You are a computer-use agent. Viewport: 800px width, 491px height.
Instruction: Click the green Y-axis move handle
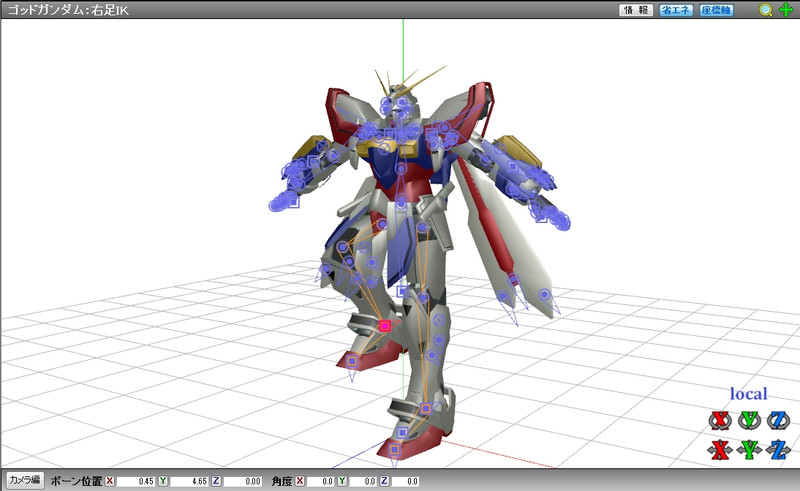[749, 450]
